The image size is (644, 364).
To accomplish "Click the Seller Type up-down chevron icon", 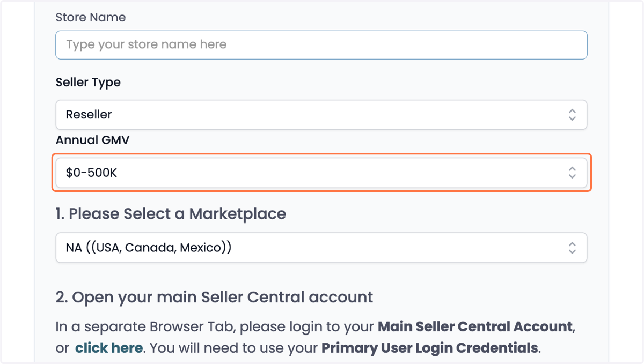I will pyautogui.click(x=572, y=114).
